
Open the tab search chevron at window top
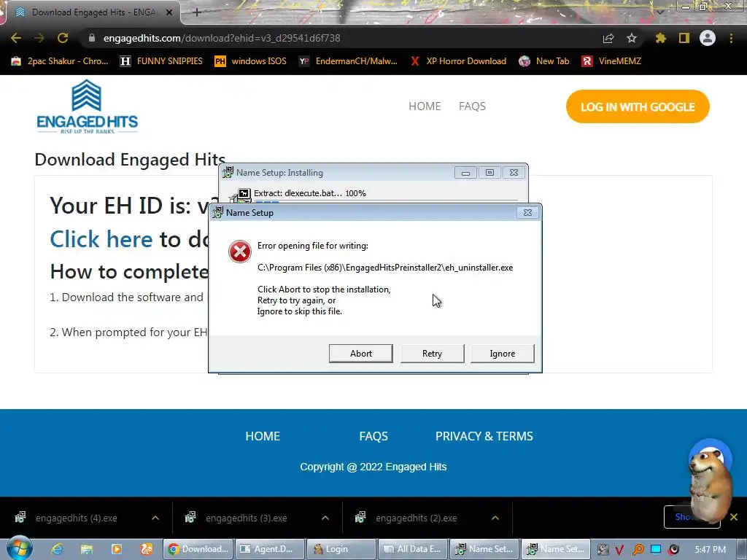click(660, 12)
